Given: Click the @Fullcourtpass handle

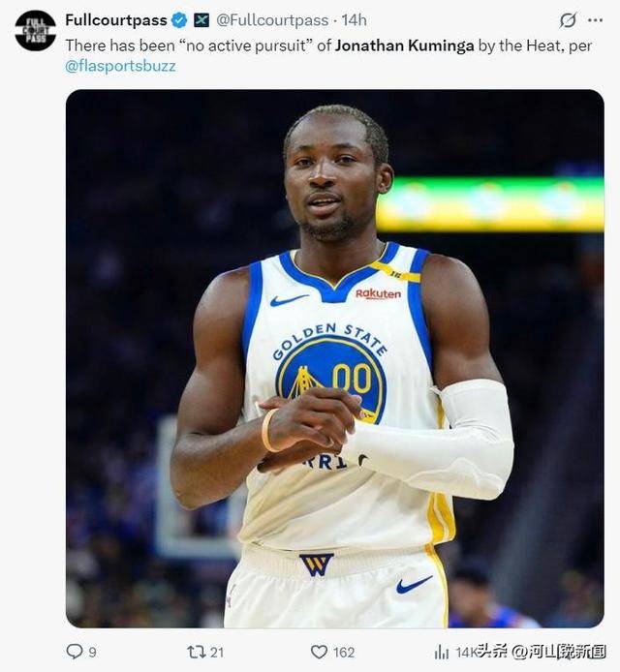Looking at the screenshot, I should [x=272, y=20].
